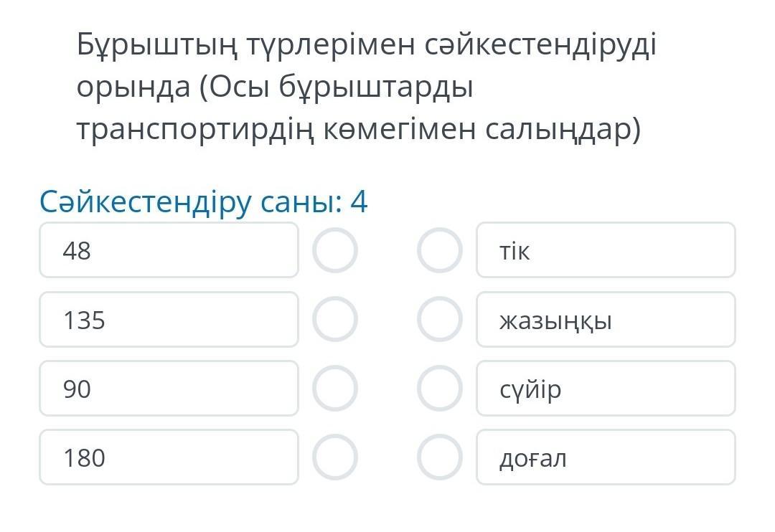
Task: Pick the жазыңқы answer box
Action: tap(606, 319)
